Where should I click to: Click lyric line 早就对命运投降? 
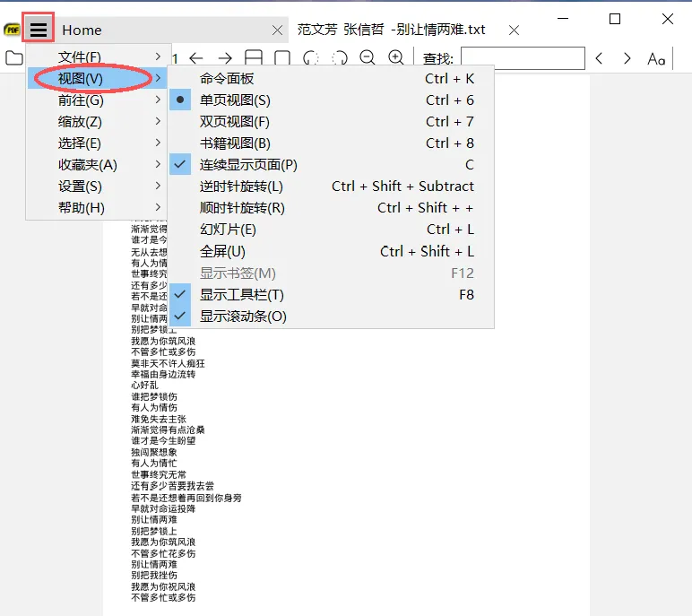(x=163, y=508)
